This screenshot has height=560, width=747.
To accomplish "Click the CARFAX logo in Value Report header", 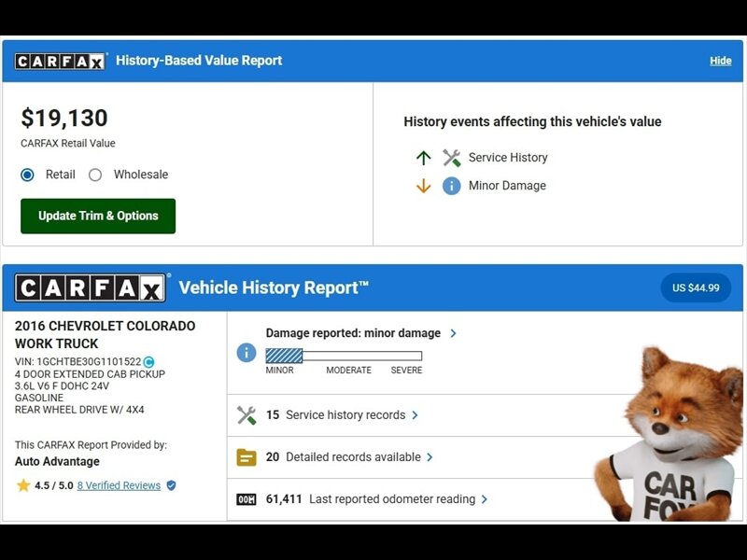I will [60, 61].
